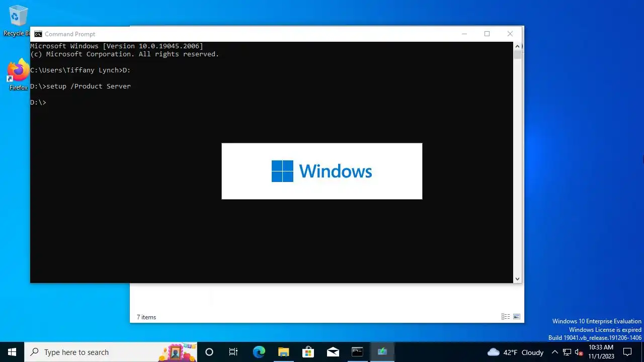Launch Microsoft Edge from the taskbar
This screenshot has width=644, height=362.
[259, 352]
